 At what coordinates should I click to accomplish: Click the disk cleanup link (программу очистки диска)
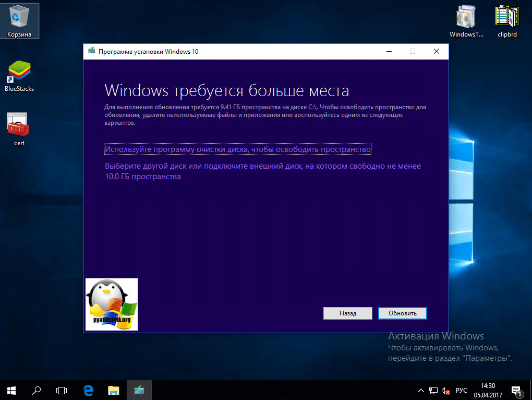(x=237, y=149)
